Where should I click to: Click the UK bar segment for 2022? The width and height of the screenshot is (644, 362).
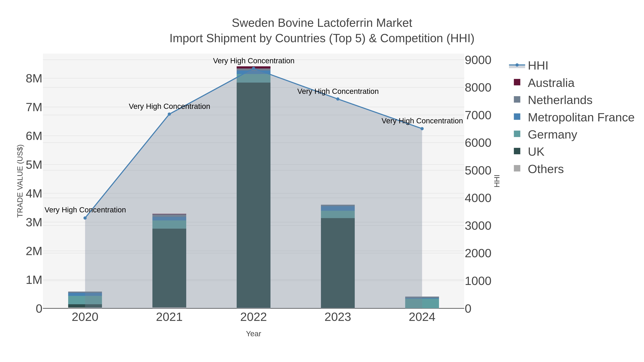(x=253, y=195)
